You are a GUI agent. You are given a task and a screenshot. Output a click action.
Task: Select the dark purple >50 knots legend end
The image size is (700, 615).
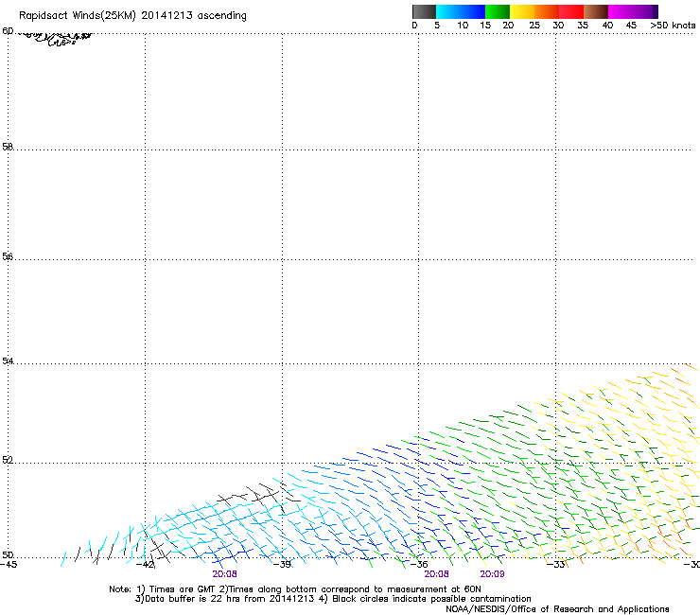656,11
